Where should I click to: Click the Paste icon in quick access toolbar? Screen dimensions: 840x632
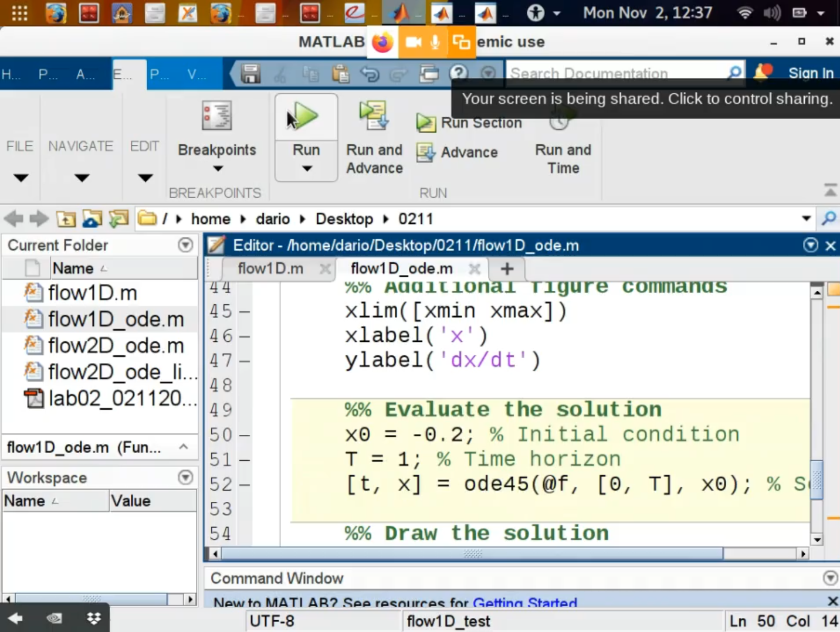[340, 73]
